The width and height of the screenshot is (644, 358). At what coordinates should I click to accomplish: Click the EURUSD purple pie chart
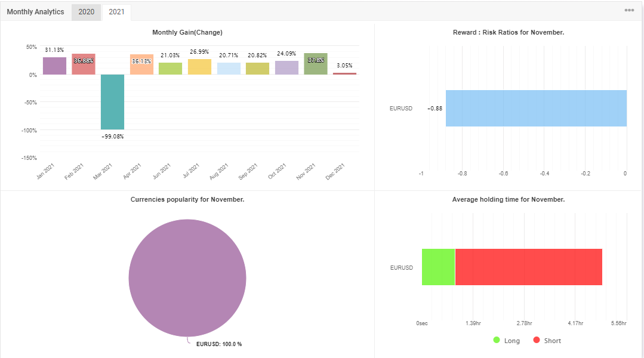point(187,278)
